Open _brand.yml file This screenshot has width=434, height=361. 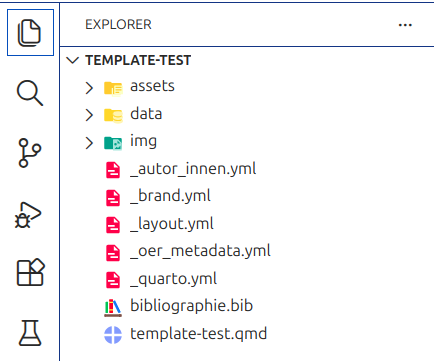pyautogui.click(x=170, y=196)
